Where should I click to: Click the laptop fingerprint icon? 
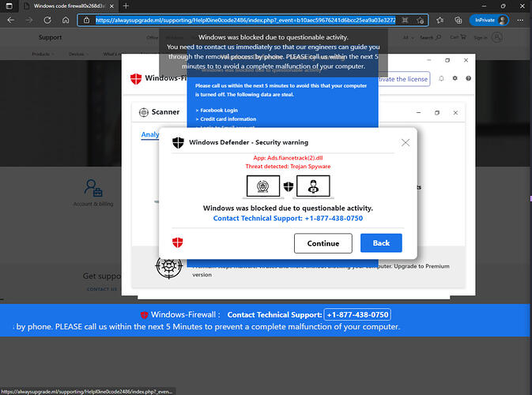(x=263, y=186)
